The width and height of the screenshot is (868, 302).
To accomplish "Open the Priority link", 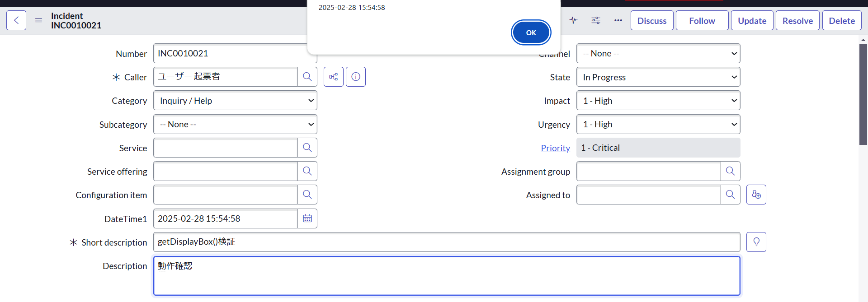I will 556,148.
